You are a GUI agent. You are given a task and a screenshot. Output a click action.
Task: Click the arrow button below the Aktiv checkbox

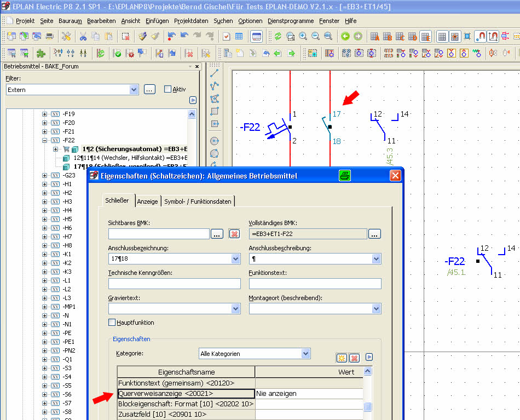(193, 100)
